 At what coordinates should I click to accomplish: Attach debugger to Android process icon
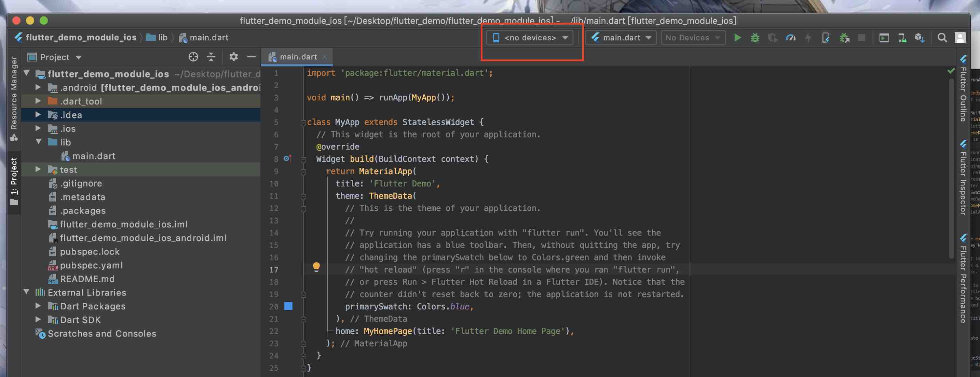point(844,38)
